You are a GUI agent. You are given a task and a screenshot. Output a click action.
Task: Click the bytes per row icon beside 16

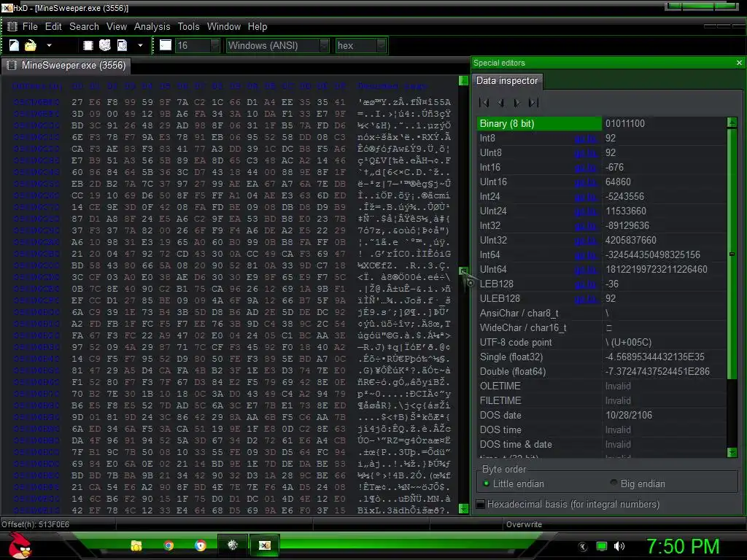click(x=166, y=45)
